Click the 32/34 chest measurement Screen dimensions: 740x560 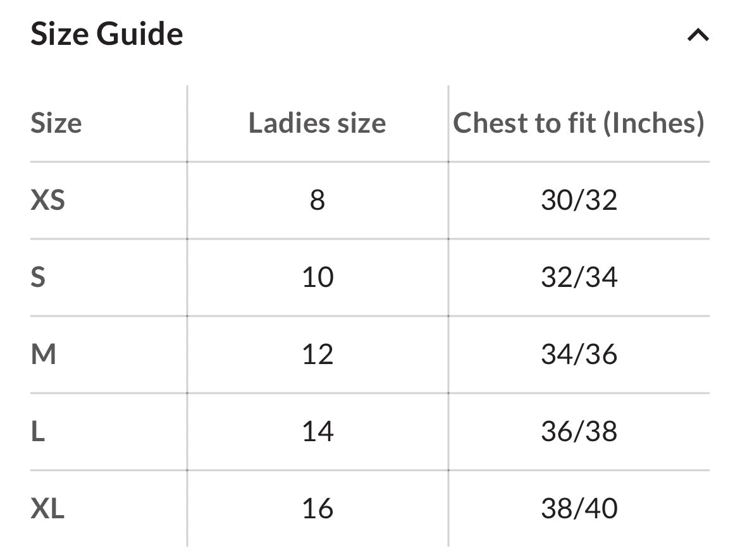click(x=579, y=277)
